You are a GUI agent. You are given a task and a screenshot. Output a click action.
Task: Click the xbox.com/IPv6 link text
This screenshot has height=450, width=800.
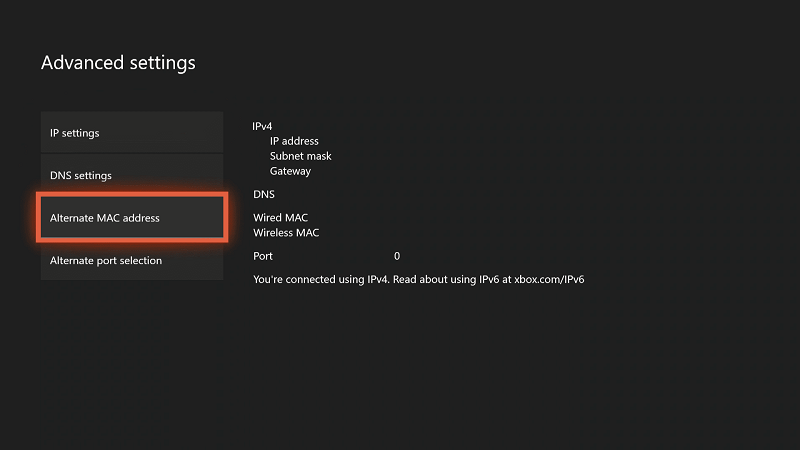[549, 280]
